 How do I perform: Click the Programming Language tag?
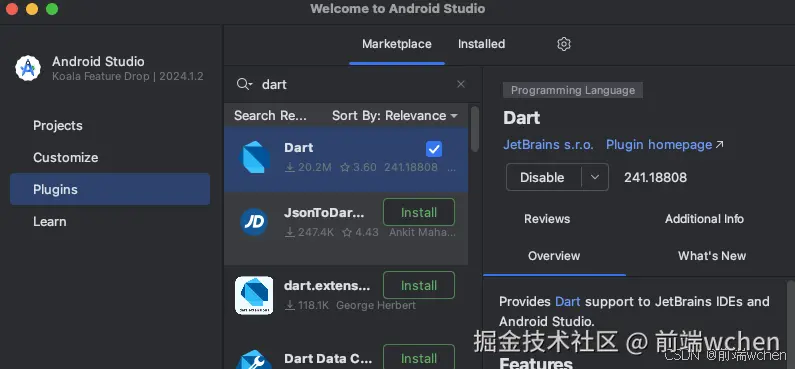573,90
